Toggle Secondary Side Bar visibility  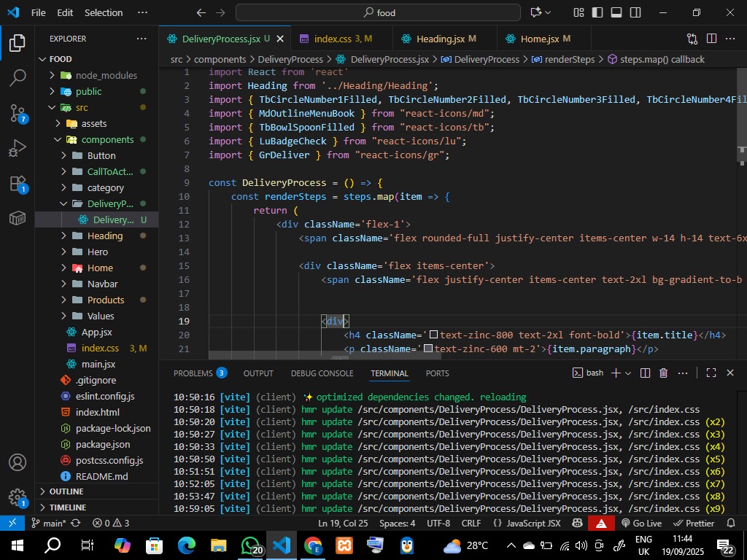(x=635, y=13)
